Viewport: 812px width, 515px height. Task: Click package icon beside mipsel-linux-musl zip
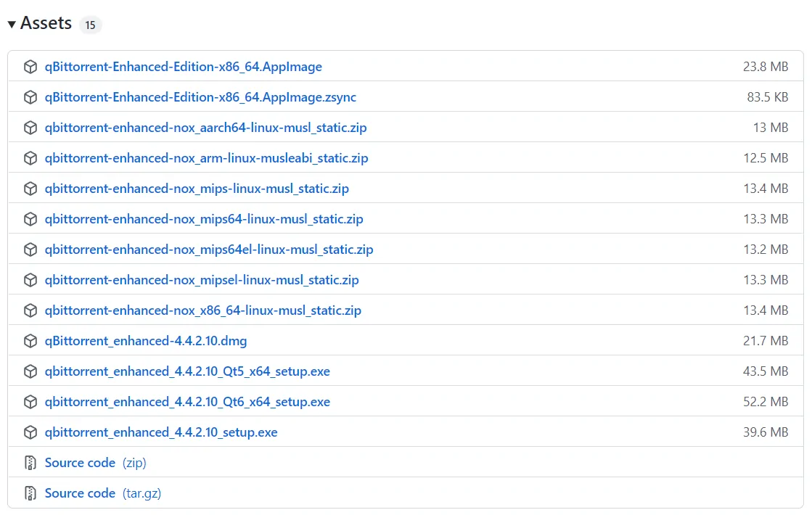tap(30, 280)
